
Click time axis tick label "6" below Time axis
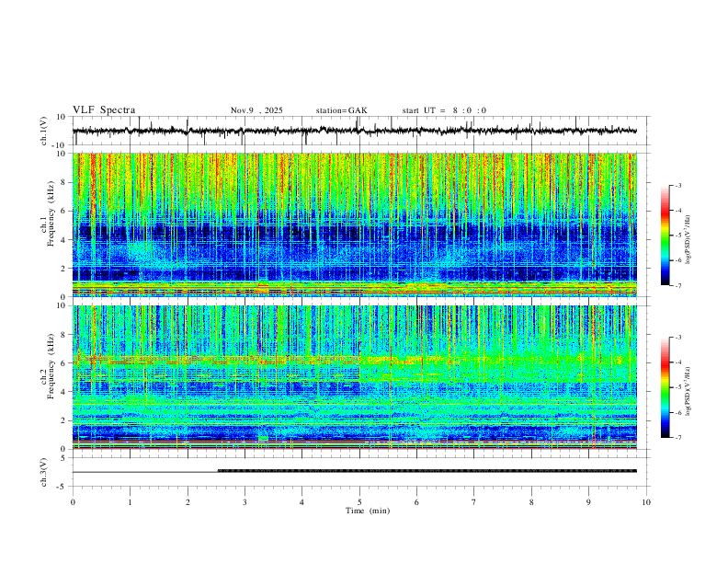coord(416,502)
